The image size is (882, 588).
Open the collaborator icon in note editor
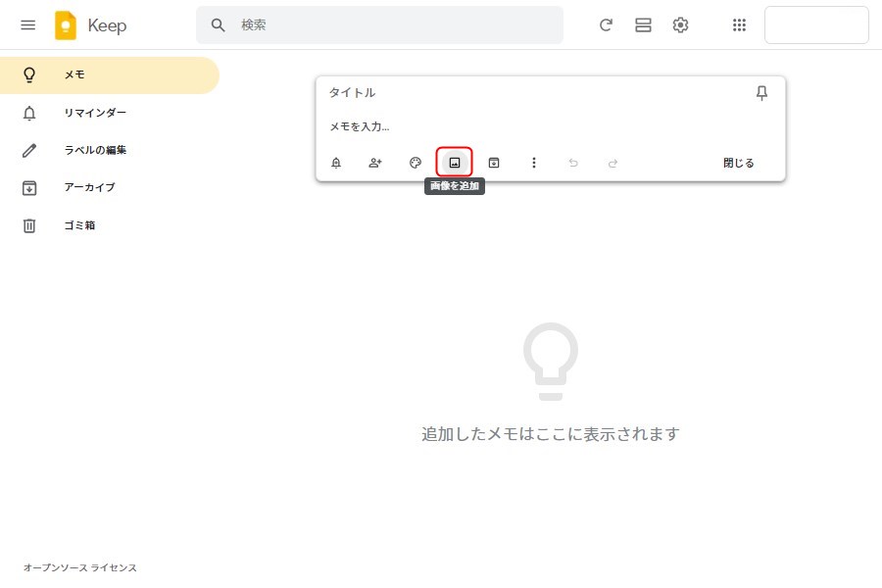click(375, 163)
